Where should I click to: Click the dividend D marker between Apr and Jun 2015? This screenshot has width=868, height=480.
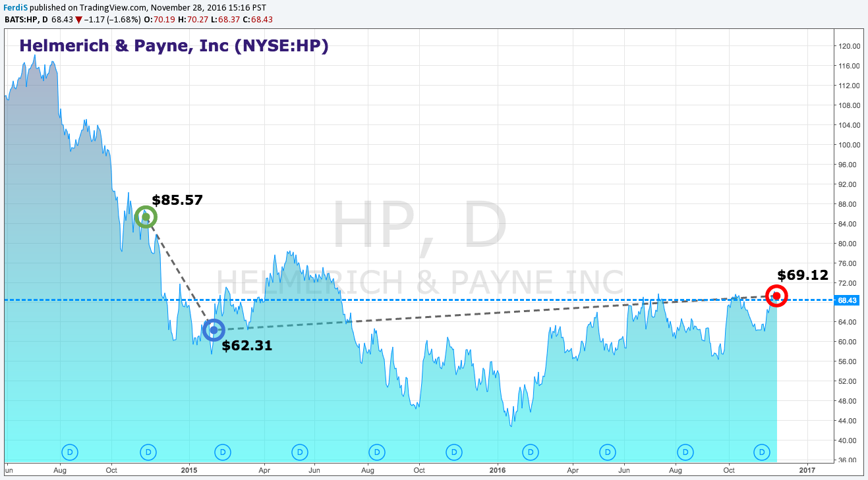coord(300,452)
